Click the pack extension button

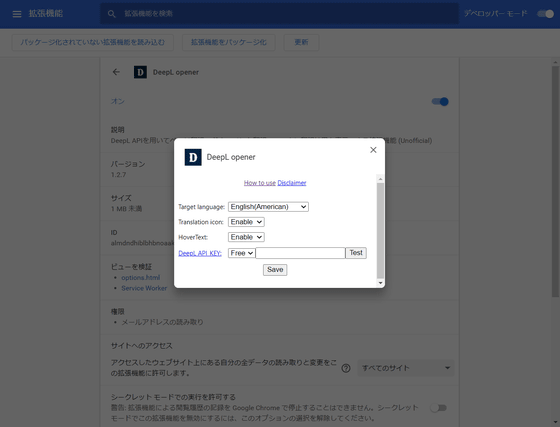pyautogui.click(x=229, y=42)
